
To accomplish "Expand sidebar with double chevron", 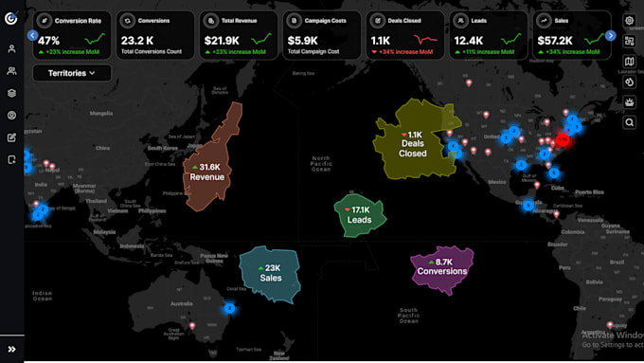I will pos(11,350).
